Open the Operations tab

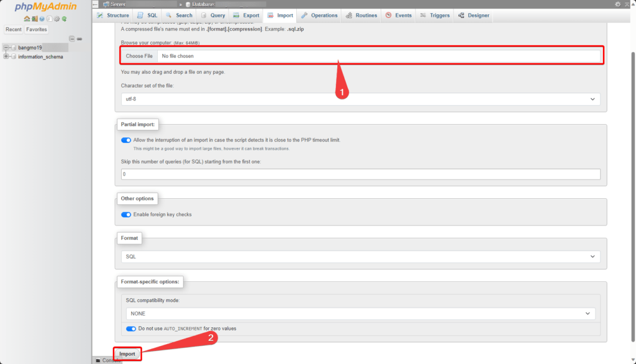[x=319, y=16]
